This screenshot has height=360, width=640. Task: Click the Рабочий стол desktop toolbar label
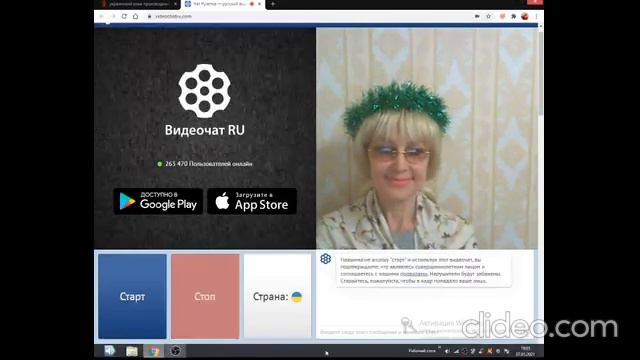422,351
